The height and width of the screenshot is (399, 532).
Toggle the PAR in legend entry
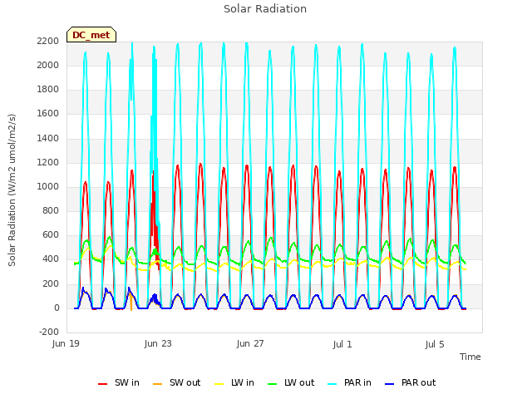coord(349,382)
